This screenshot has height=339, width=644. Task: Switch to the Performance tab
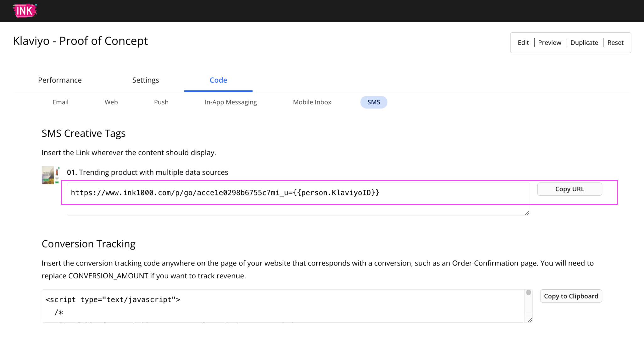pos(60,80)
